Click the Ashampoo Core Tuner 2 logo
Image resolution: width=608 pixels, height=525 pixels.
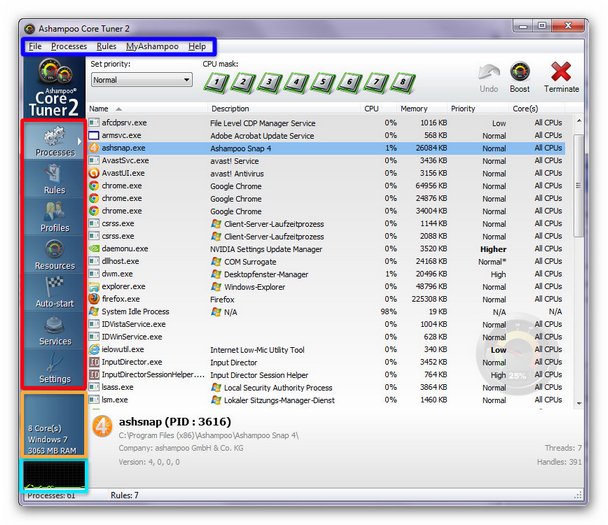pos(54,88)
